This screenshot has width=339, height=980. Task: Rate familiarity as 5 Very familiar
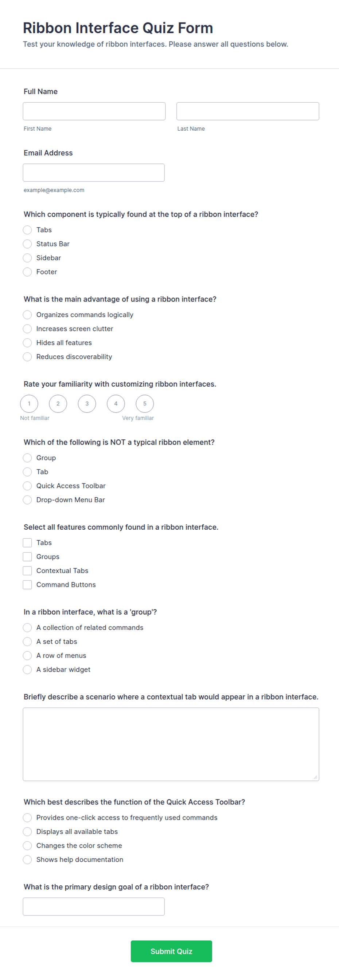(145, 404)
